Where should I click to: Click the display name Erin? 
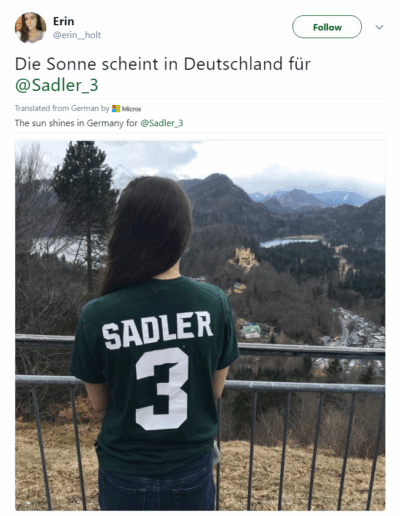[63, 21]
